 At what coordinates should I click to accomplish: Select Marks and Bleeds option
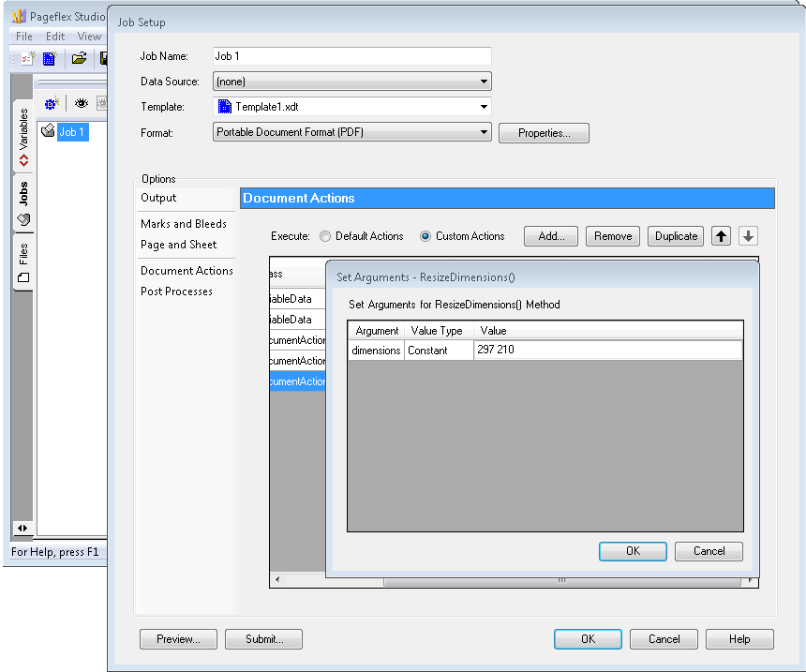click(184, 224)
